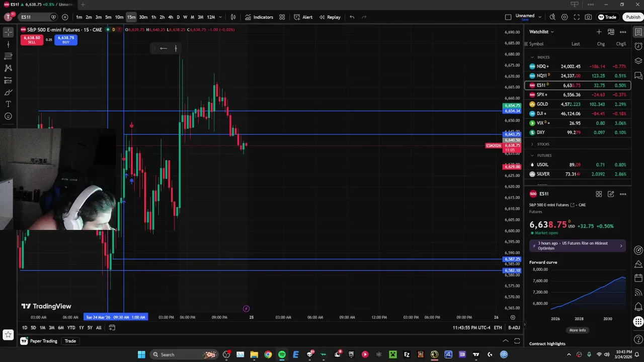Screen dimensions: 644x362
Task: Enter fullscreen mode
Action: click(577, 17)
